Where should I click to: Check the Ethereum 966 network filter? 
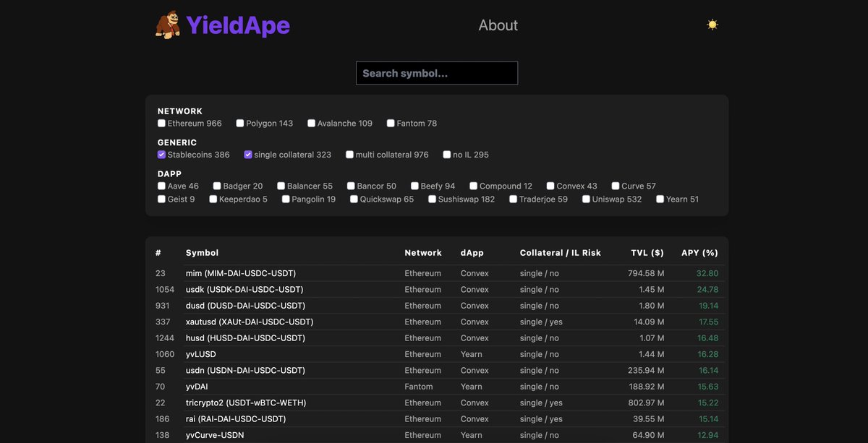pyautogui.click(x=162, y=124)
